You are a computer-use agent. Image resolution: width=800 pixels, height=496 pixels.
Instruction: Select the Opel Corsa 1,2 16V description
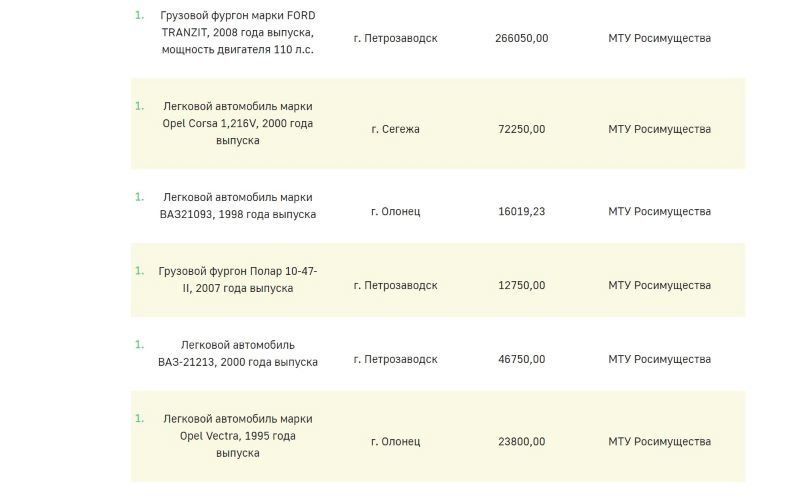point(237,123)
